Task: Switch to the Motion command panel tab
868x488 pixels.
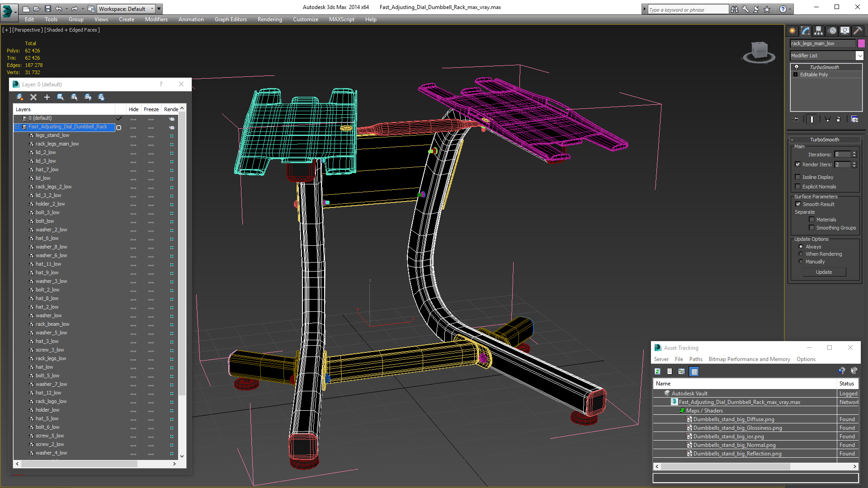Action: [x=832, y=31]
